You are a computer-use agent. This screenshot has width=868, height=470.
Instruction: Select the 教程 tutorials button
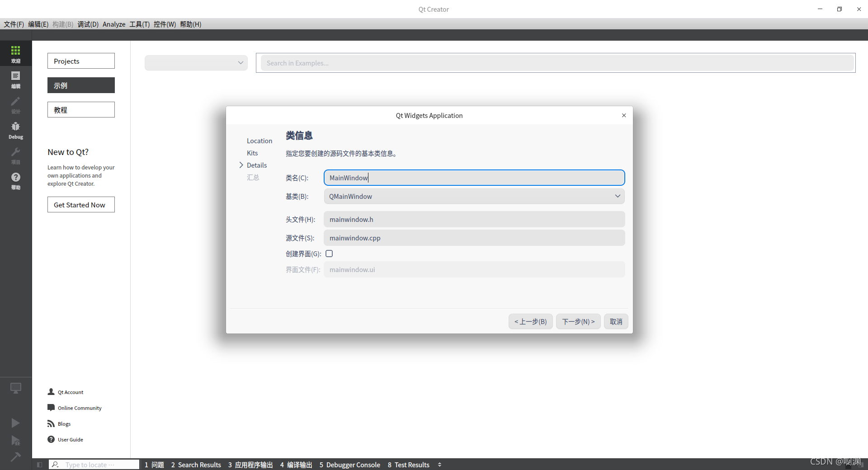[x=81, y=110]
